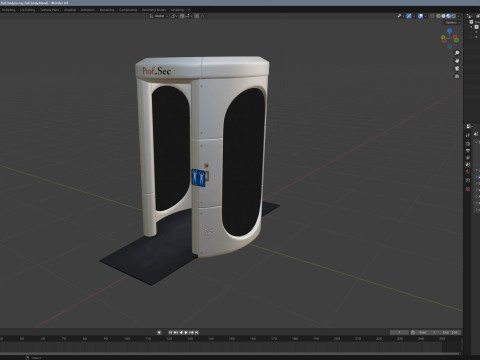Click the timeline horizontal scrollbar
The image size is (480, 360).
[x=230, y=353]
